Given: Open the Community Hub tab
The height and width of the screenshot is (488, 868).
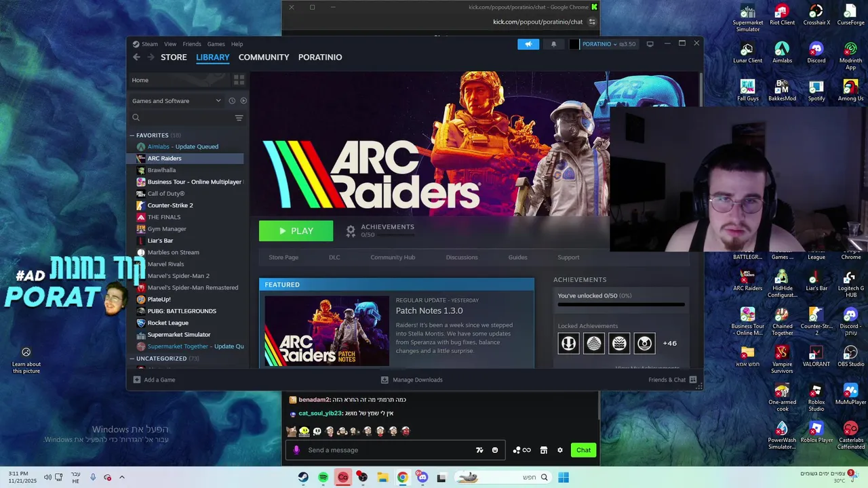Looking at the screenshot, I should click(393, 258).
